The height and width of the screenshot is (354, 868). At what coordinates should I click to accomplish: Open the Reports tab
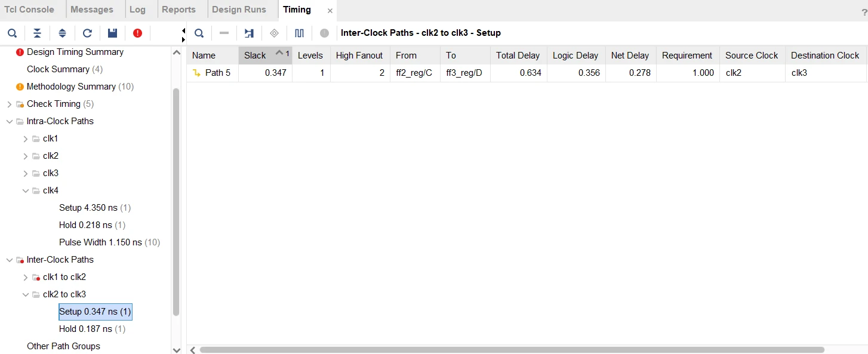(x=178, y=10)
